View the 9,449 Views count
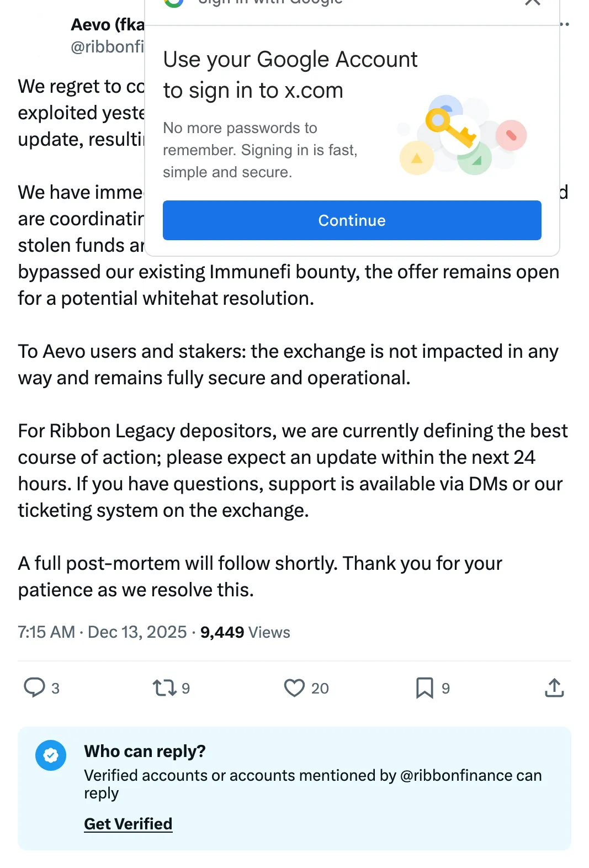Viewport: 589px width, 868px height. [245, 632]
